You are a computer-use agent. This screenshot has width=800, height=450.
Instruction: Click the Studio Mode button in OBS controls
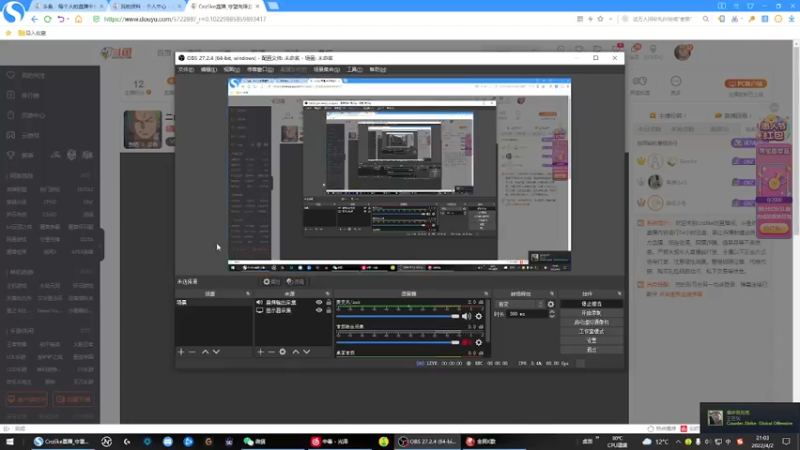pos(591,331)
